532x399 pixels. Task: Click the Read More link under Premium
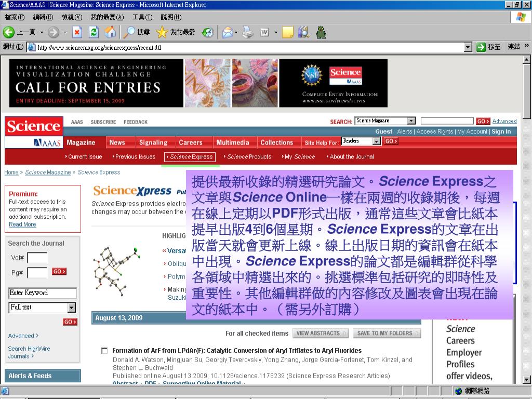[x=22, y=224]
